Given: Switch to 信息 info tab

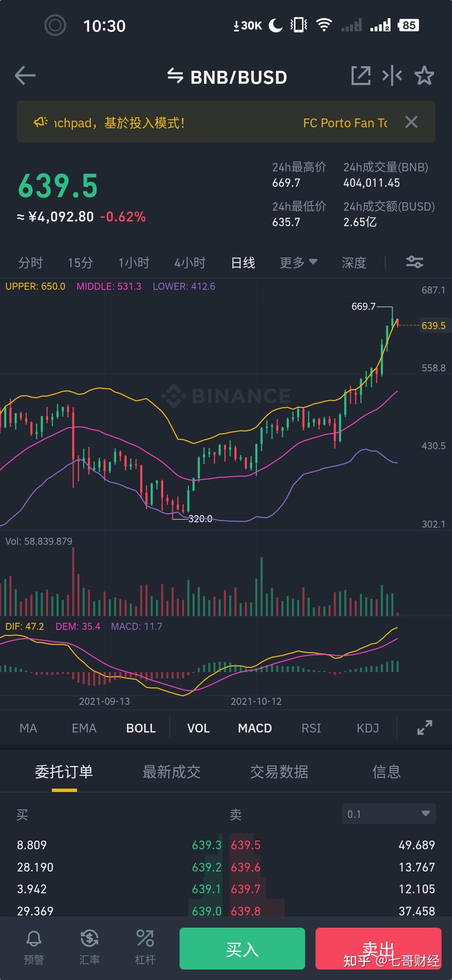Looking at the screenshot, I should point(387,771).
